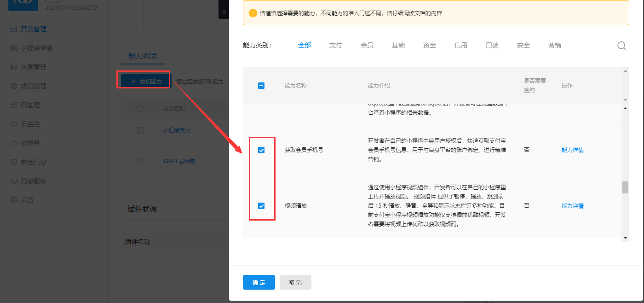
Task: Click the 确定 confirm button
Action: click(259, 282)
